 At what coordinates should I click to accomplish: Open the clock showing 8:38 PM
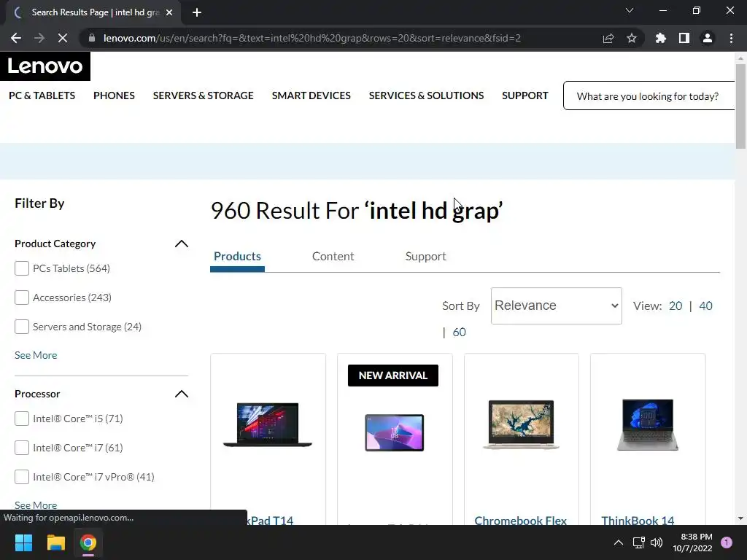coord(693,542)
